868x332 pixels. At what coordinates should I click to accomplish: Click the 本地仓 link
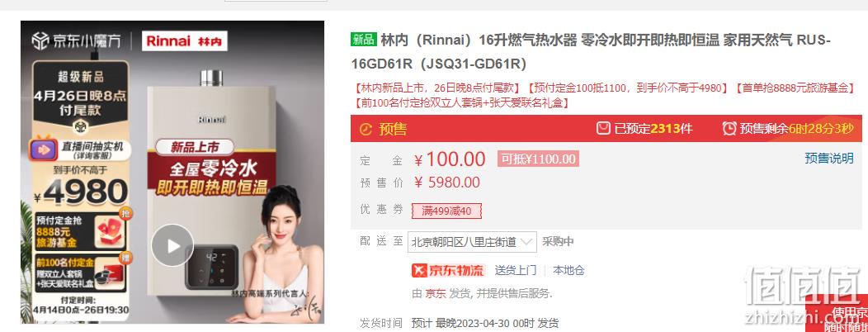click(x=568, y=271)
